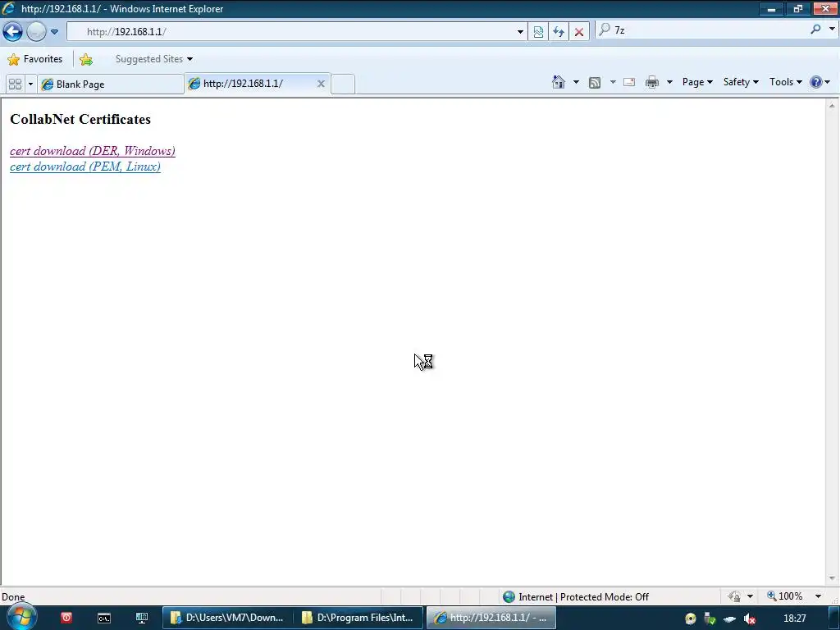Click the Add to Favorites Bar icon
840x630 pixels.
point(85,59)
